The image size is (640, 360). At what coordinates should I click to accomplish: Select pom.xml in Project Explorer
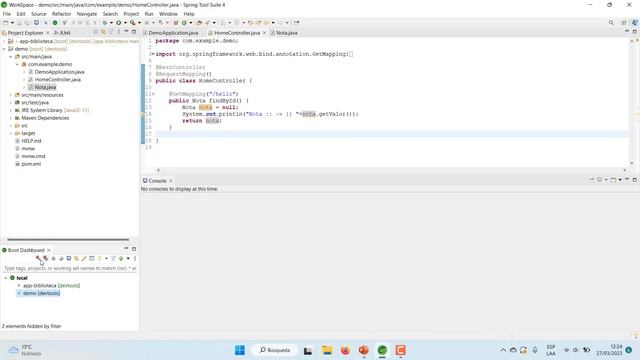click(31, 164)
